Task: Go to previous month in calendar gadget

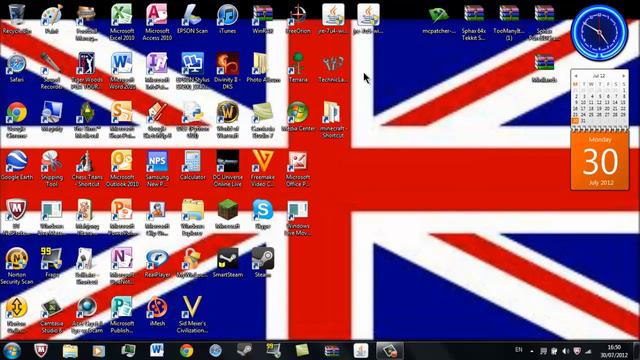Action: 576,76
